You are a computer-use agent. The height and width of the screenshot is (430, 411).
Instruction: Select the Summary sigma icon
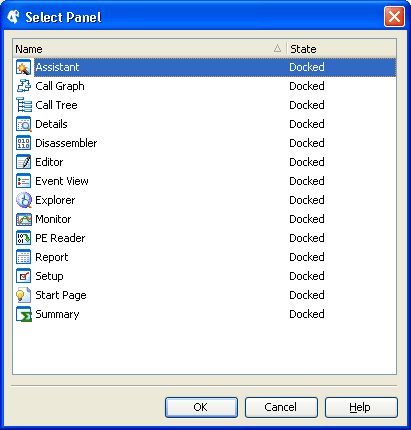click(24, 314)
